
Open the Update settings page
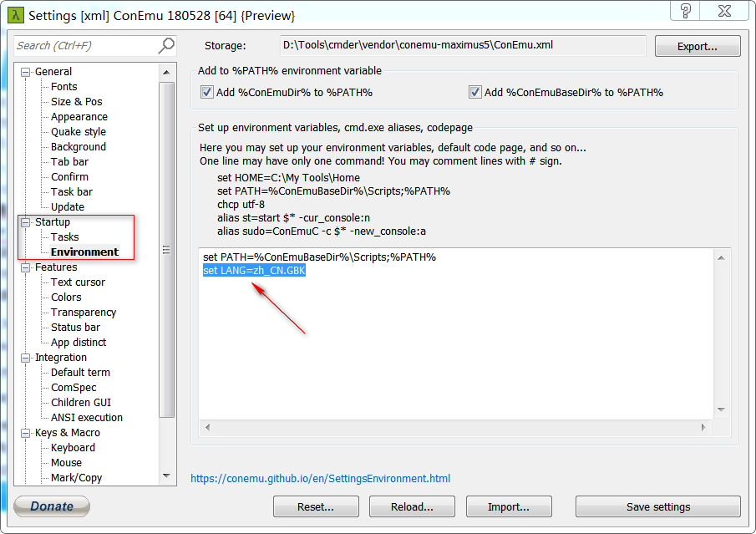68,207
